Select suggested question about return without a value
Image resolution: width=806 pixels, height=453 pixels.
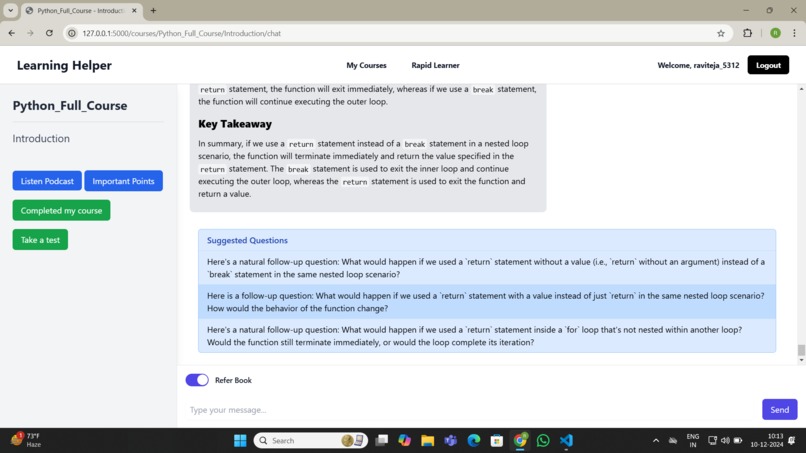point(487,268)
